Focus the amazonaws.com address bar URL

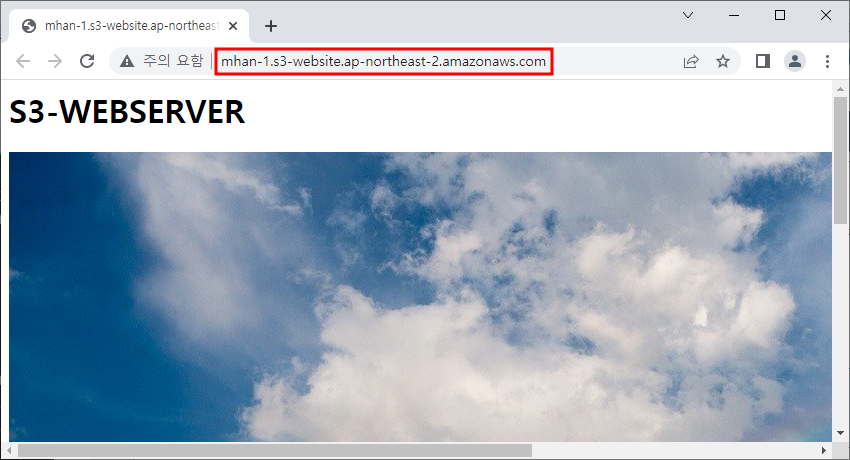384,61
